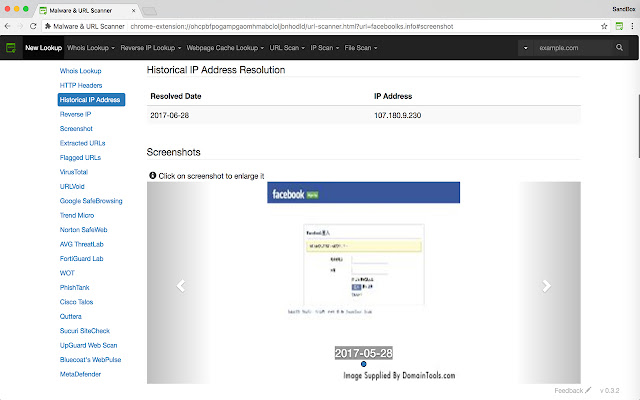The image size is (640, 400).
Task: Open Whois Lookup sidebar link
Action: pos(80,71)
